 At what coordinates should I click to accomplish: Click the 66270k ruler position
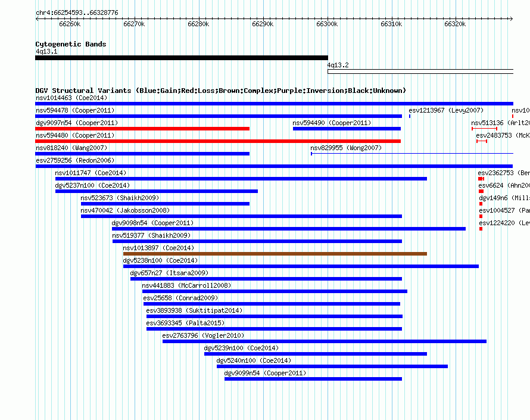click(134, 24)
